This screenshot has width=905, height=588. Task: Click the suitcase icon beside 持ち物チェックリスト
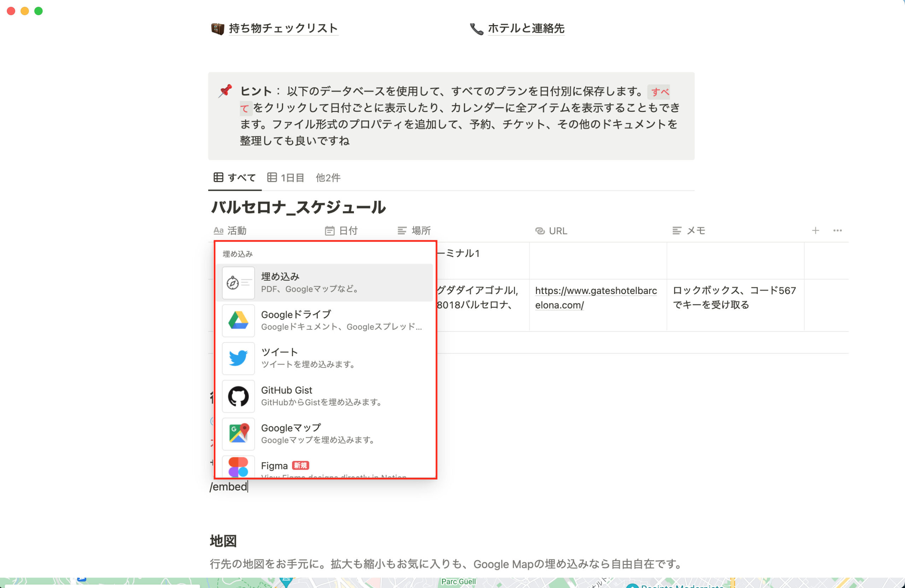(x=218, y=29)
